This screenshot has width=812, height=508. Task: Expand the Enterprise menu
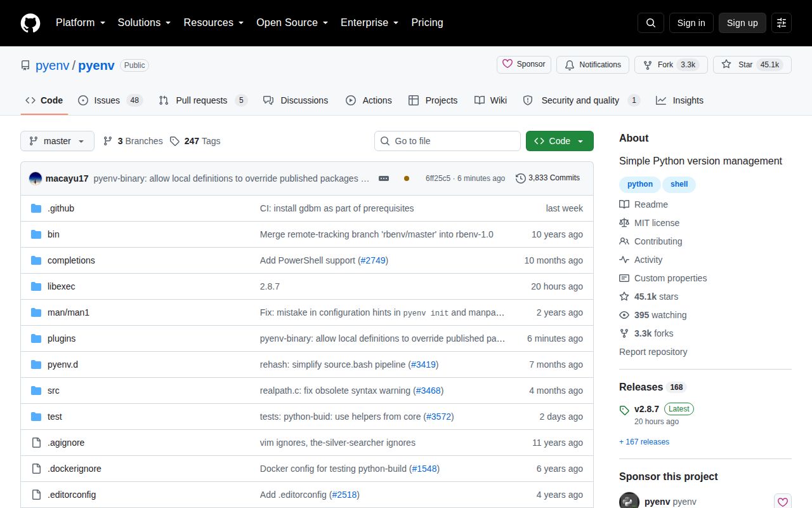click(369, 22)
